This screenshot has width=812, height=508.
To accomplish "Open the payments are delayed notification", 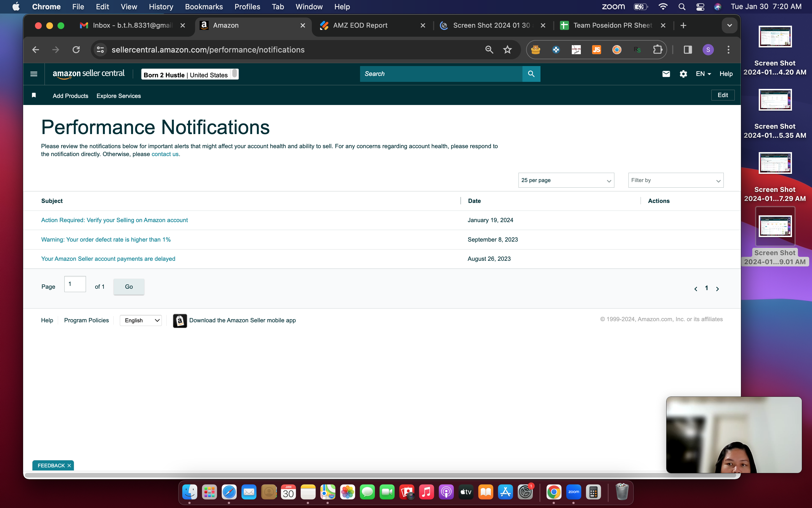I will (108, 259).
